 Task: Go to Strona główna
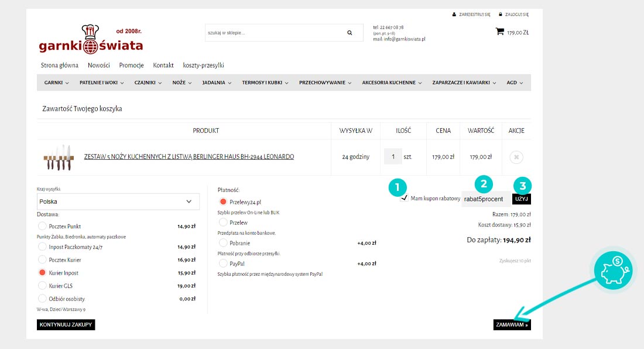click(60, 65)
